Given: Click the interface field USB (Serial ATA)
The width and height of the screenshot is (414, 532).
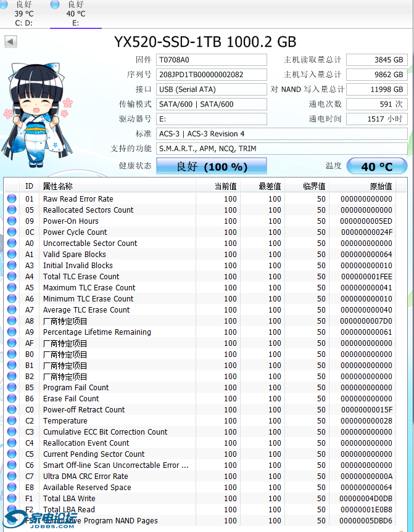Looking at the screenshot, I should [211, 89].
